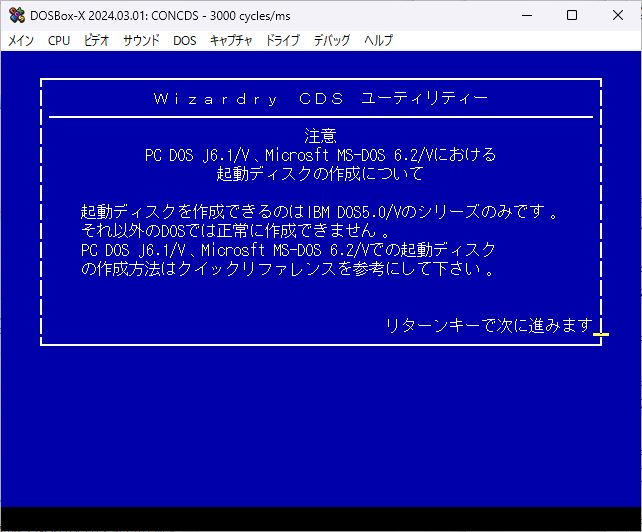
Task: Click the line mentioning IBM DOS5.0/V
Action: [x=319, y=212]
